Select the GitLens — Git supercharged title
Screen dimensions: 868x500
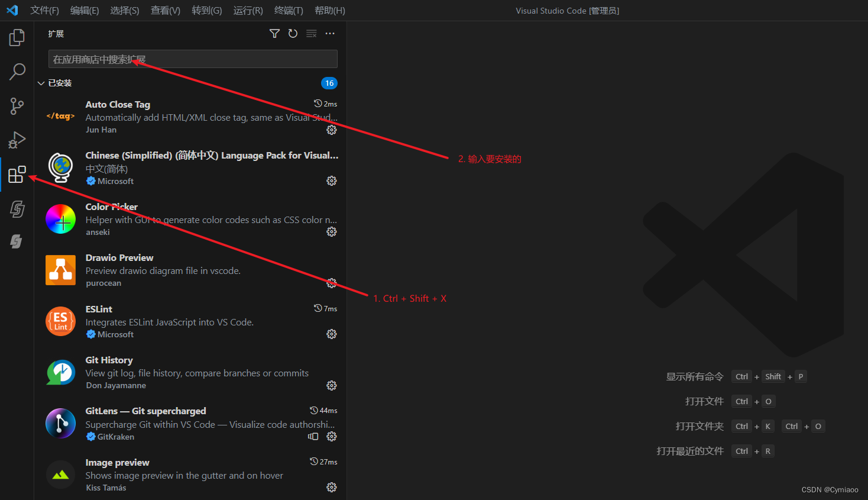pyautogui.click(x=145, y=411)
